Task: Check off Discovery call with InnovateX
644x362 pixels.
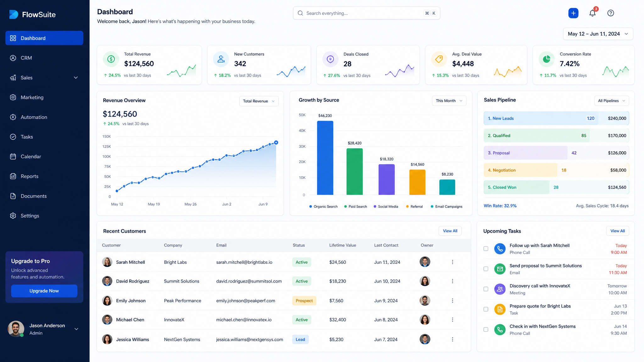Action: tap(486, 289)
